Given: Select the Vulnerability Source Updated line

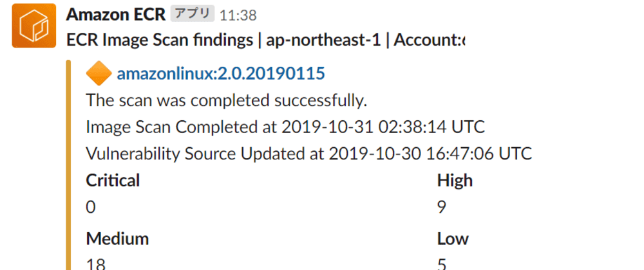Looking at the screenshot, I should click(309, 154).
